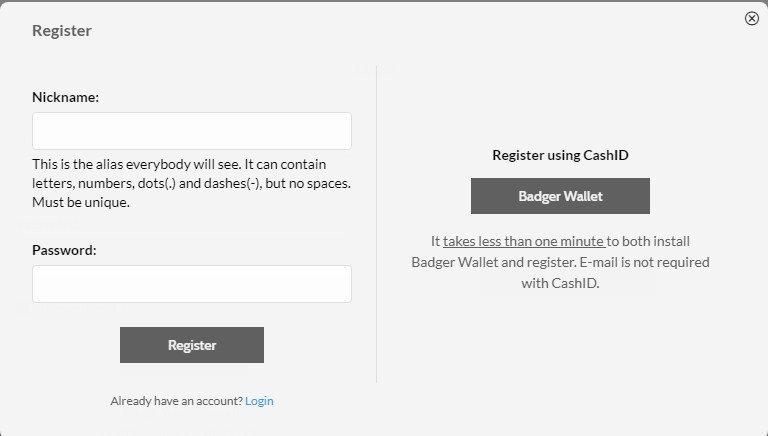The image size is (768, 436).
Task: Click the "E-mail is not required" sentence
Action: pos(645,262)
